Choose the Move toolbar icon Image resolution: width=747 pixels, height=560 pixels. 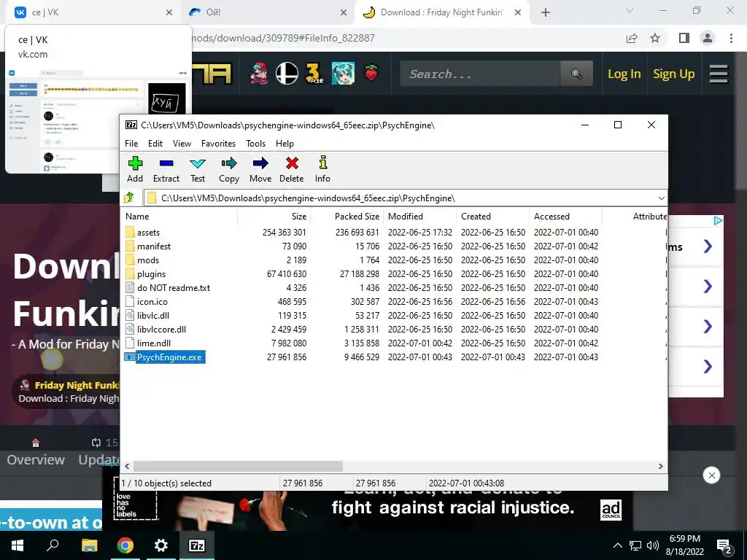point(260,169)
